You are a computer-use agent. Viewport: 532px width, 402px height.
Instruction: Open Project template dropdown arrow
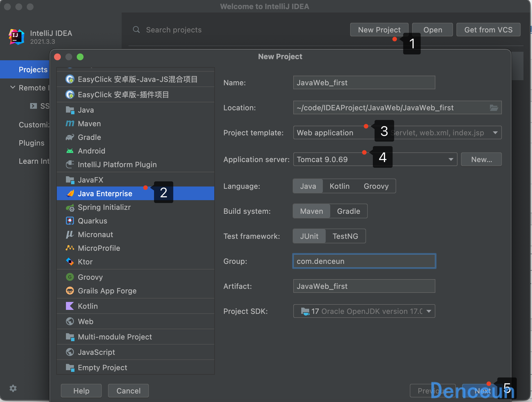(495, 133)
